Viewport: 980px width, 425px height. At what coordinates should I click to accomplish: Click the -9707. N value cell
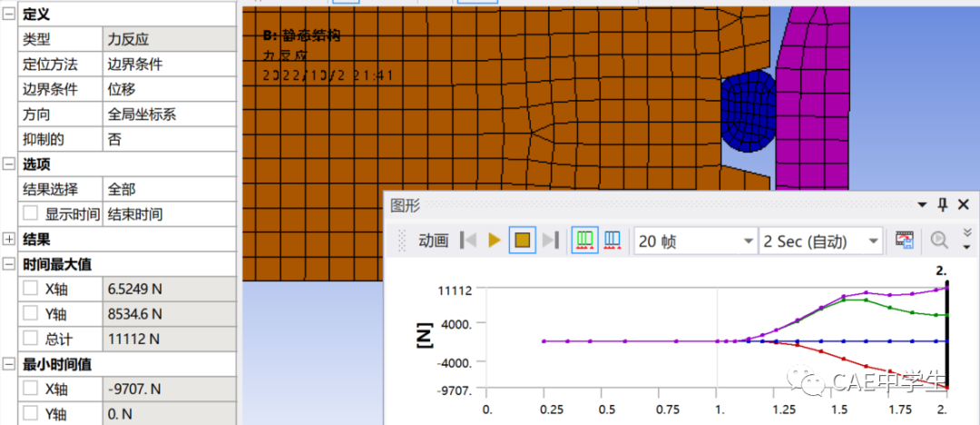coord(169,390)
